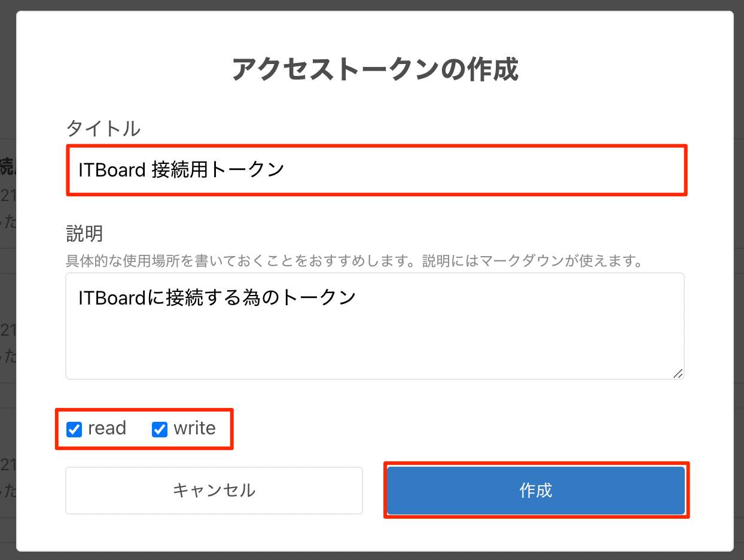Click the "write" checkbox label text

click(194, 428)
